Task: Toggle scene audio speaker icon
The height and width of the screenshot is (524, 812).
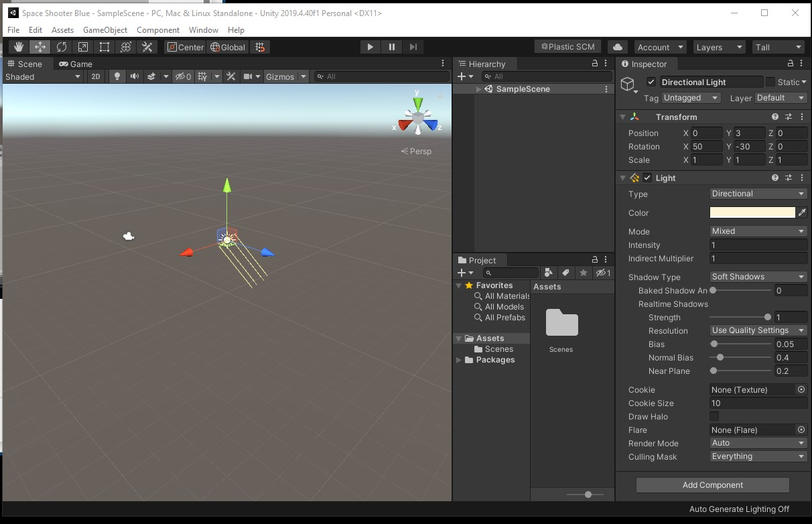Action: [135, 76]
